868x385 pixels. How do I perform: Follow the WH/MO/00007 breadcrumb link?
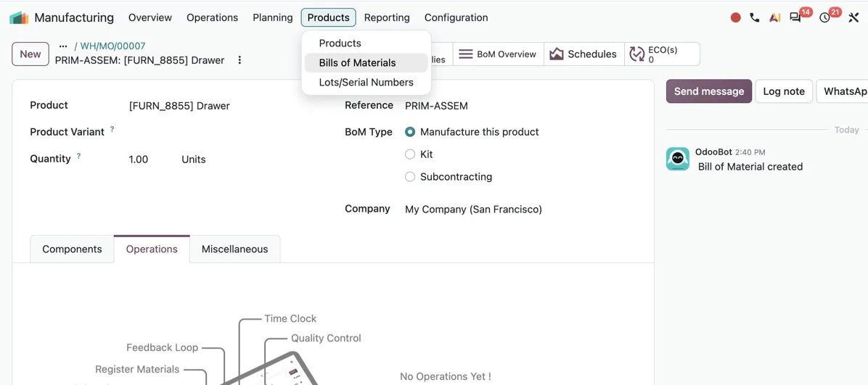(x=113, y=46)
